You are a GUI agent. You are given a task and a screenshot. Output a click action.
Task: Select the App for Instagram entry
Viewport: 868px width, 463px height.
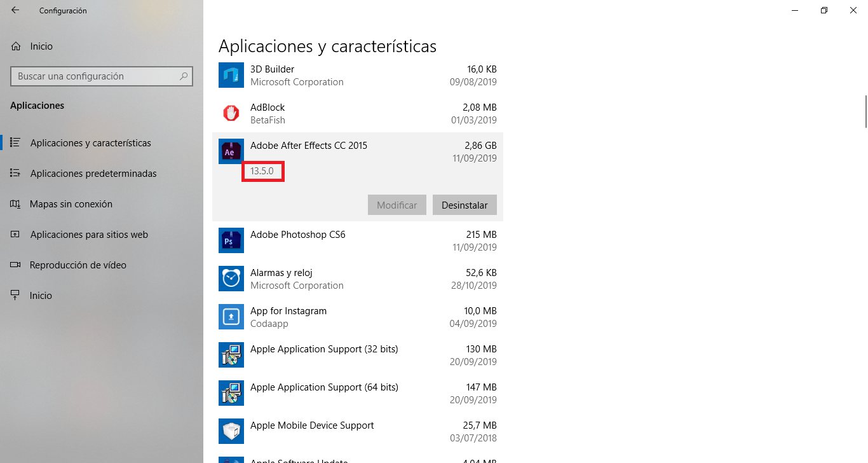click(288, 311)
